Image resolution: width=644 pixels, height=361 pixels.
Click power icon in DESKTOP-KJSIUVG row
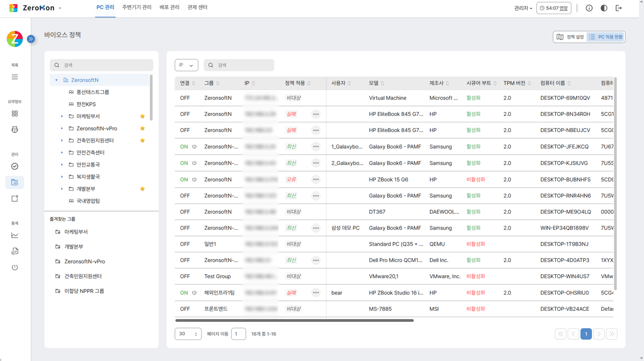coord(194,163)
